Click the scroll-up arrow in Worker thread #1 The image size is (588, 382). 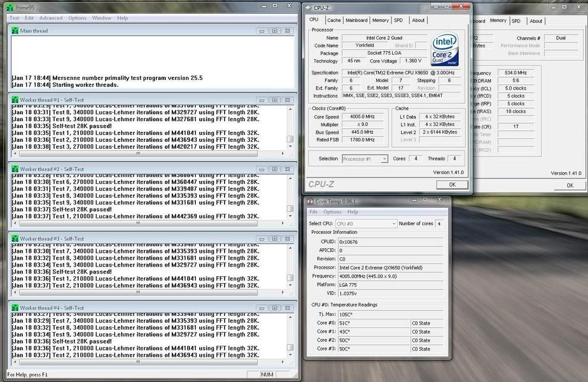[290, 109]
